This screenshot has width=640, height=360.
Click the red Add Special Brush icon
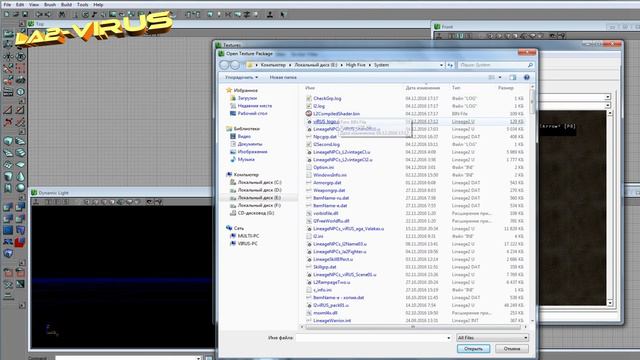point(20,242)
